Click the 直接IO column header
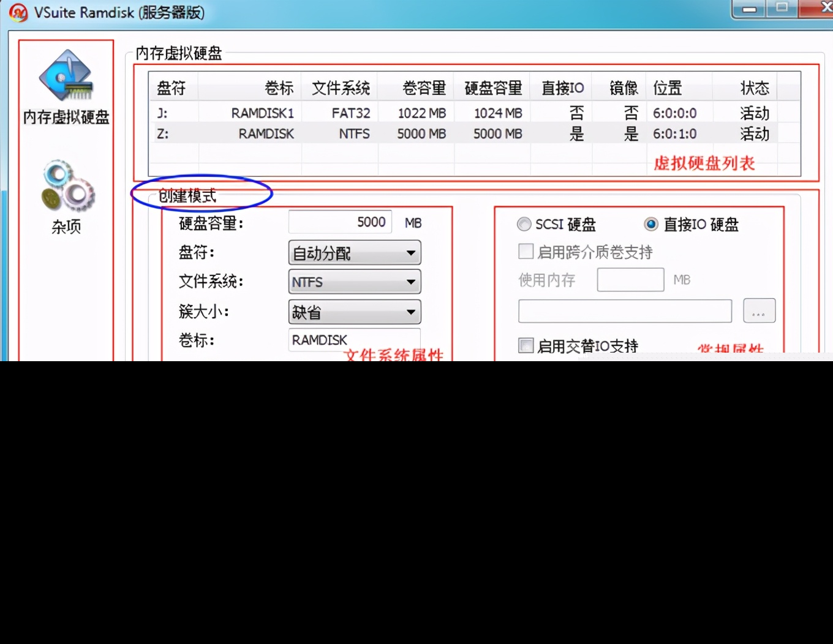 click(562, 88)
